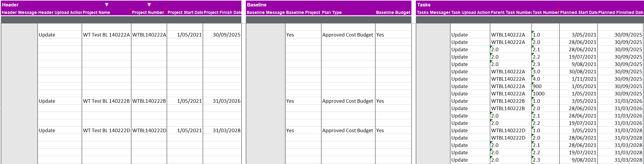Screen dimensions: 644x164
Task: Select Task Number cell 3.0
Action: pyautogui.click(x=546, y=72)
